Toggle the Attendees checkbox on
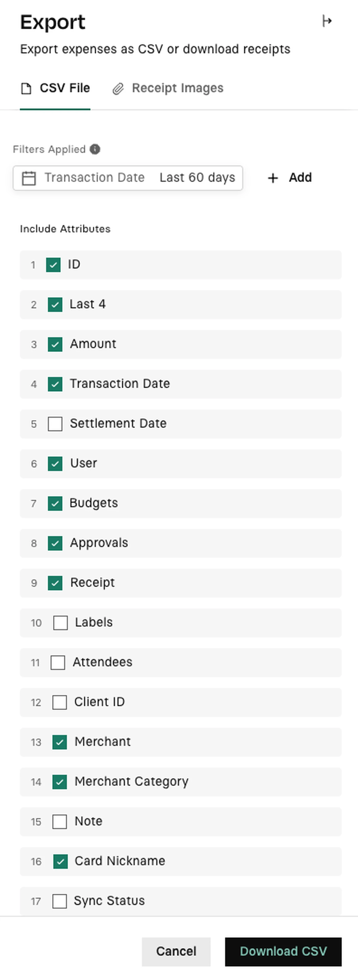Screen dimensions: 358x980 (x=58, y=662)
